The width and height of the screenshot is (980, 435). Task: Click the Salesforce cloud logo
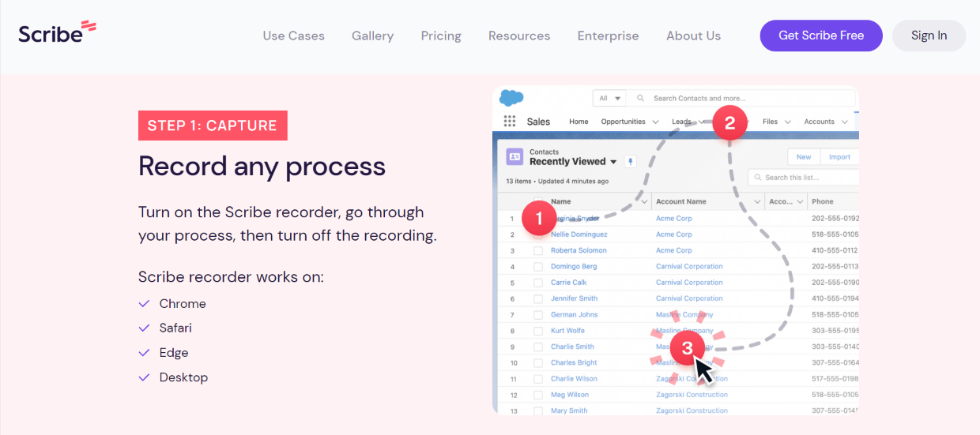click(x=511, y=98)
